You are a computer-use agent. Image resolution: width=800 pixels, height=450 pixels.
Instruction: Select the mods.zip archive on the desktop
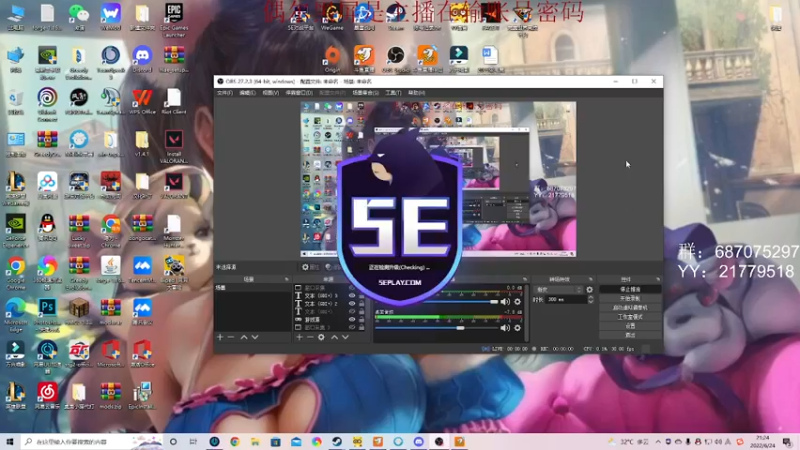[x=110, y=396]
